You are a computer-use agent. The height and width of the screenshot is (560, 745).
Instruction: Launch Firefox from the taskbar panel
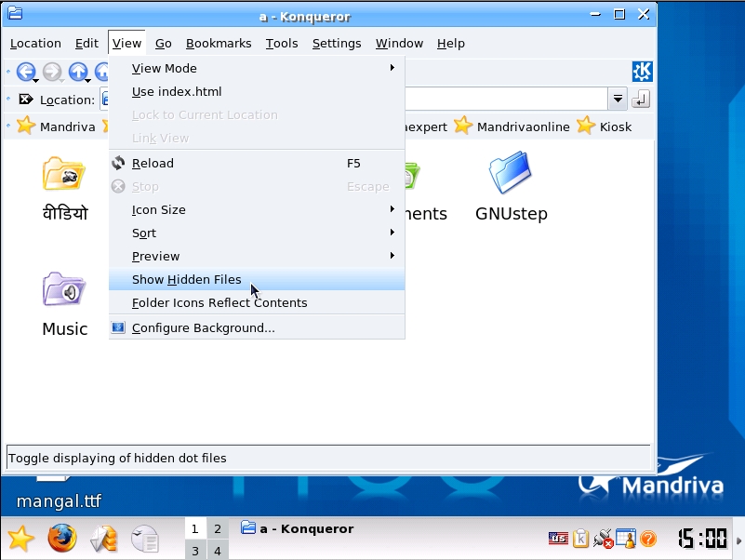[62, 538]
